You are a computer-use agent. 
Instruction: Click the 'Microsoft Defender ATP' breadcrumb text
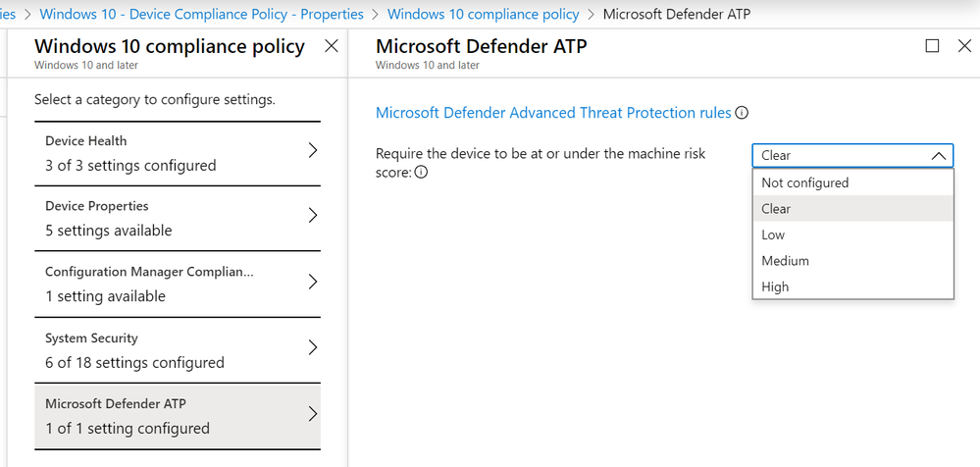click(x=676, y=14)
